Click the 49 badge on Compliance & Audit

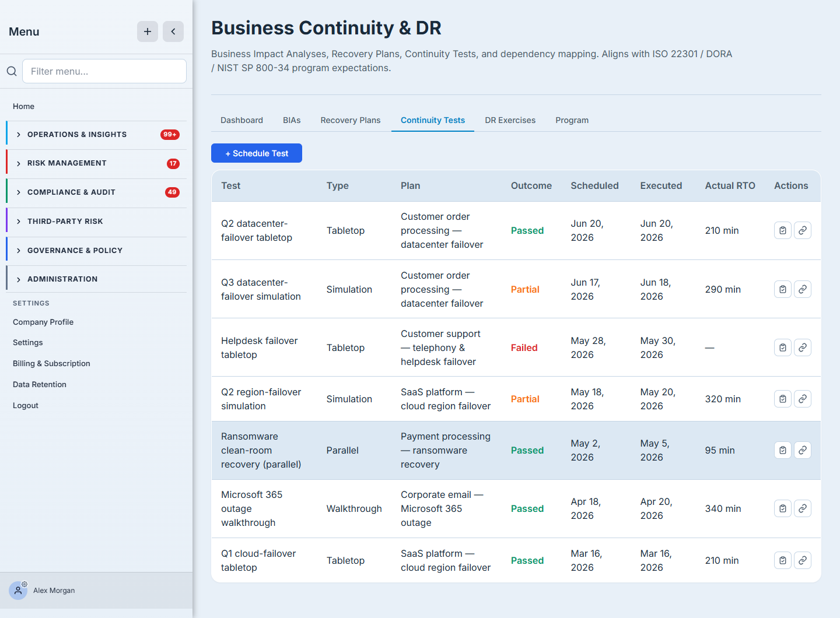click(172, 192)
